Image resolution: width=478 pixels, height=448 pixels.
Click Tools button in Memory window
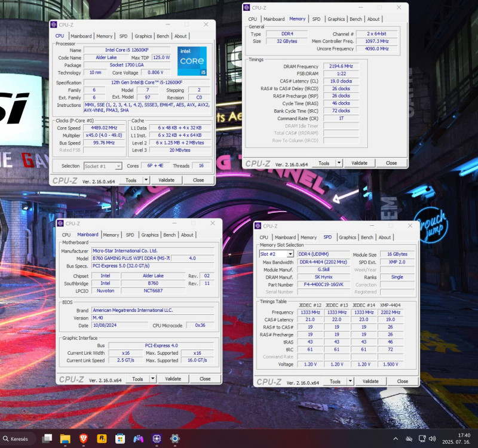point(324,163)
